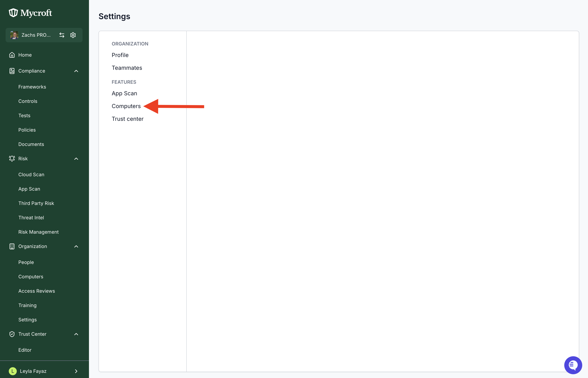Click the Risk section label
The width and height of the screenshot is (588, 378).
coord(23,158)
